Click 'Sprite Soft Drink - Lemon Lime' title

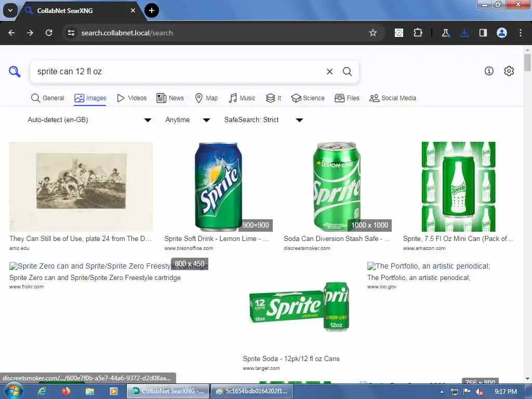(217, 238)
